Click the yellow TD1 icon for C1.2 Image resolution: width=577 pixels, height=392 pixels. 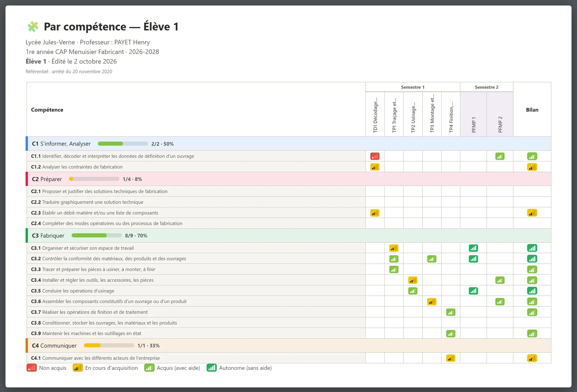tap(375, 167)
